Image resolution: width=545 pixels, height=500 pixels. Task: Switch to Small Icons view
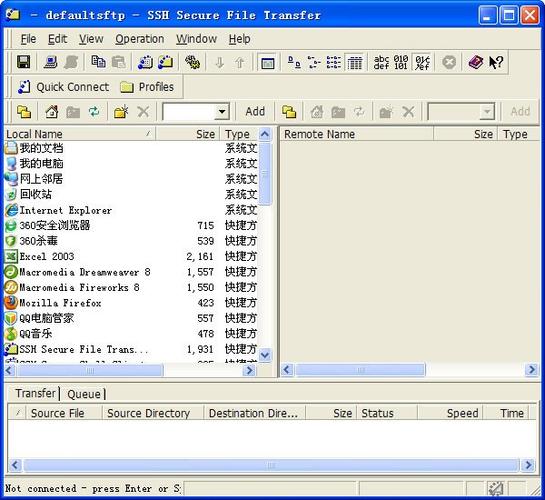(314, 63)
